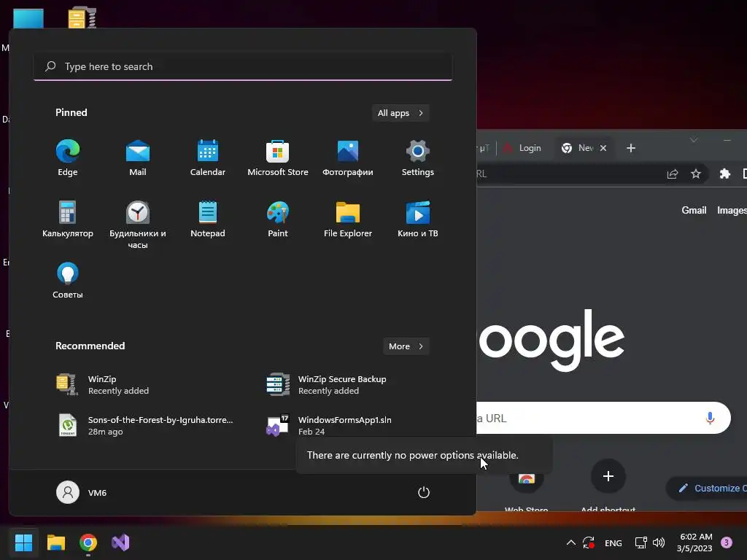Launch Notepad

point(208,219)
